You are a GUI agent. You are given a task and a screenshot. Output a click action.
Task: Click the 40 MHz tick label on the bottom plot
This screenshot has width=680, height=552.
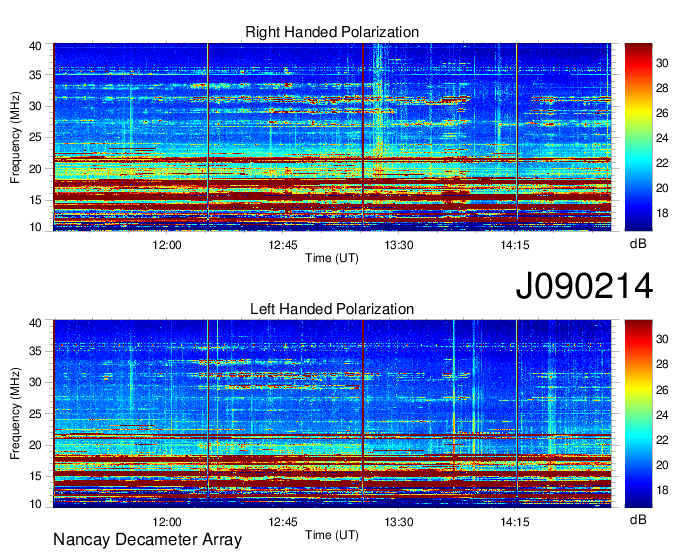35,323
